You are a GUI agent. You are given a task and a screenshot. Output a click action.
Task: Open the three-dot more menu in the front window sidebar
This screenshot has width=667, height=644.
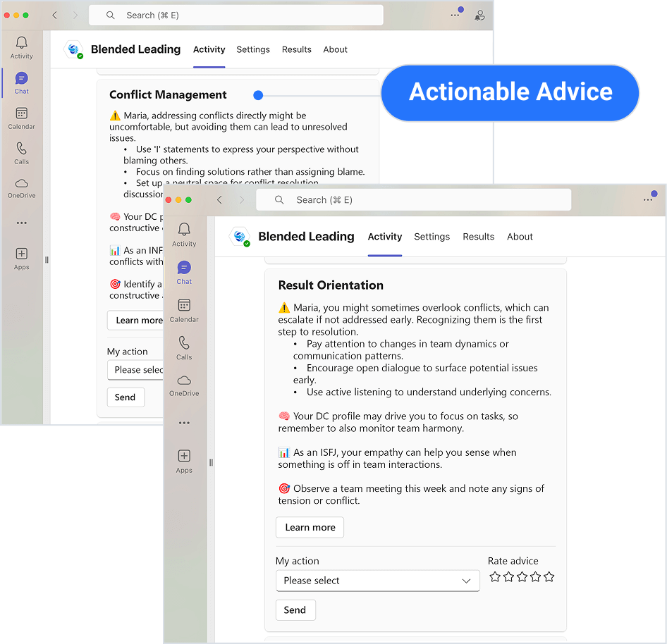pos(184,423)
